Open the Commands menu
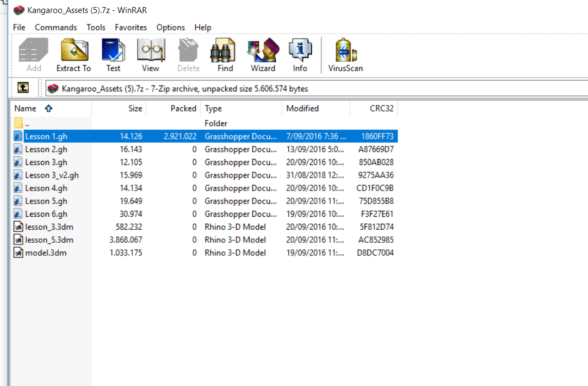 pos(55,27)
